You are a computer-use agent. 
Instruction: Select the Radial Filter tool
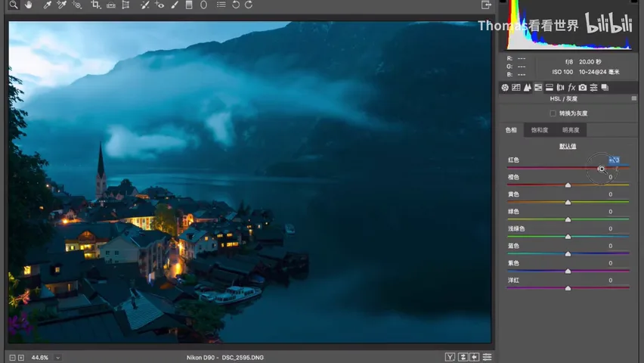point(204,5)
